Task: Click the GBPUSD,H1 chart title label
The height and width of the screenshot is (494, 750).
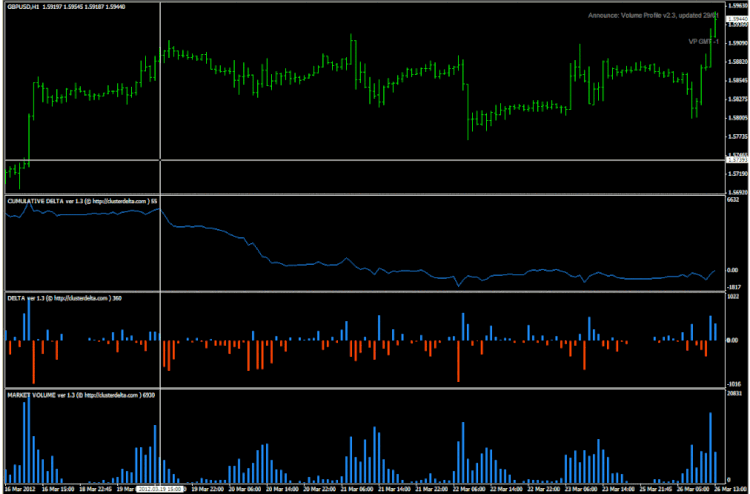Action: (x=23, y=7)
